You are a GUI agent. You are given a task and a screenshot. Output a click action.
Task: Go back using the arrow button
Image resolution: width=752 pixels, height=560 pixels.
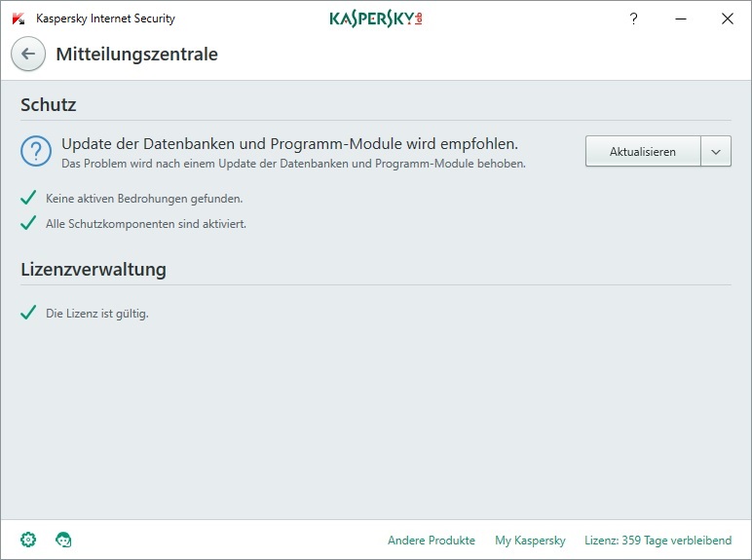[28, 54]
